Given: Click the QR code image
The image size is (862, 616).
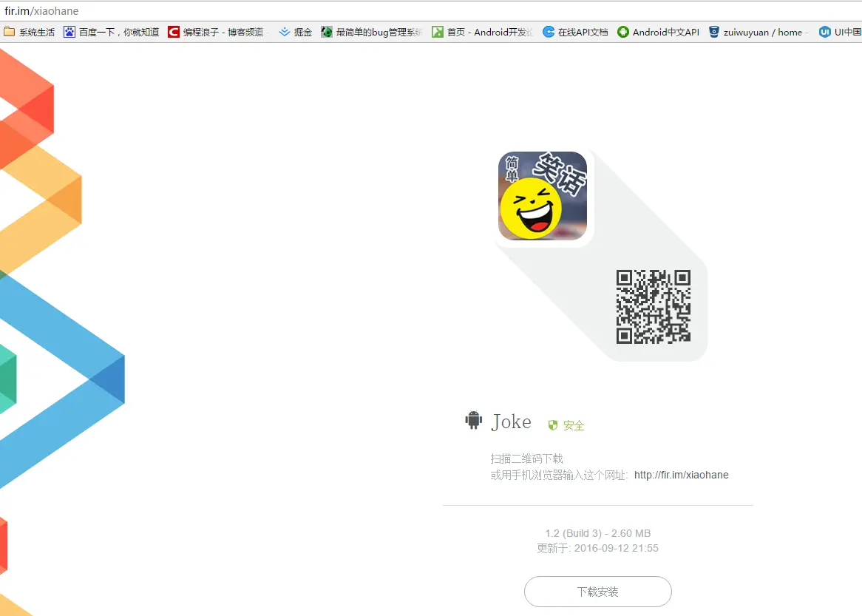Looking at the screenshot, I should point(653,307).
